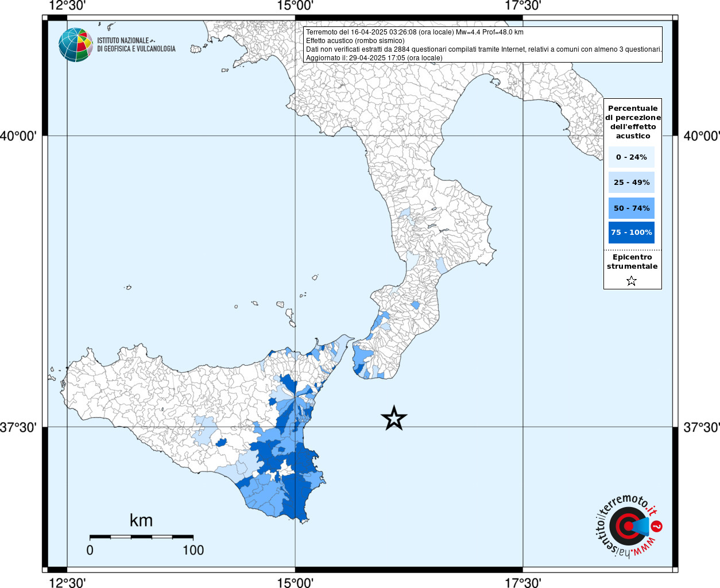Click the '100' scale bar value
Image resolution: width=720 pixels, height=588 pixels.
[193, 550]
